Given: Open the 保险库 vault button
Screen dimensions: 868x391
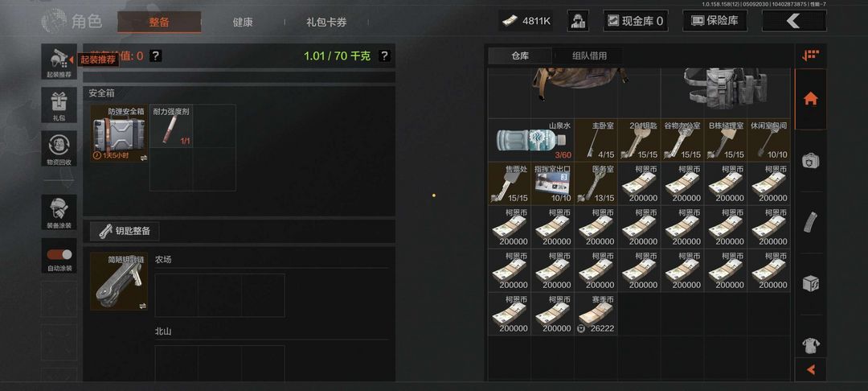Looking at the screenshot, I should coord(714,21).
